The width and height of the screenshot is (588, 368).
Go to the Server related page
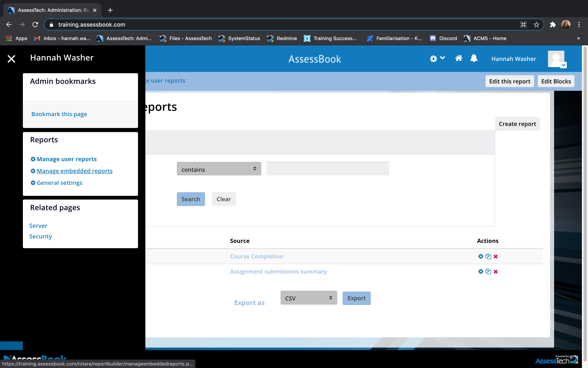(38, 226)
